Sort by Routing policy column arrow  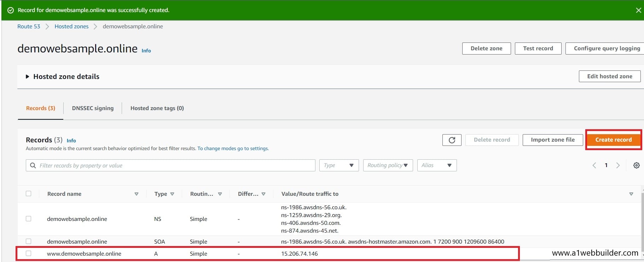(x=220, y=194)
